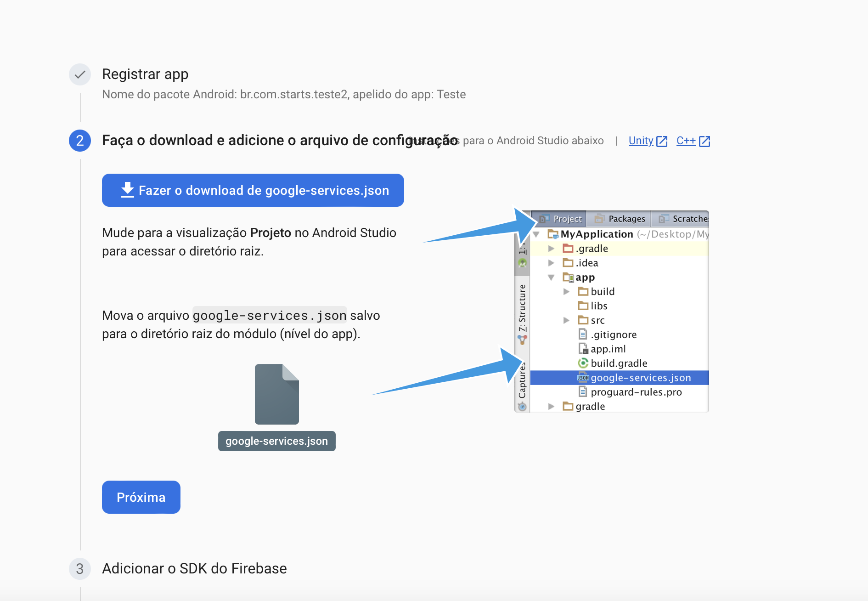Switch to the Packages tab
This screenshot has width=868, height=601.
coord(619,219)
